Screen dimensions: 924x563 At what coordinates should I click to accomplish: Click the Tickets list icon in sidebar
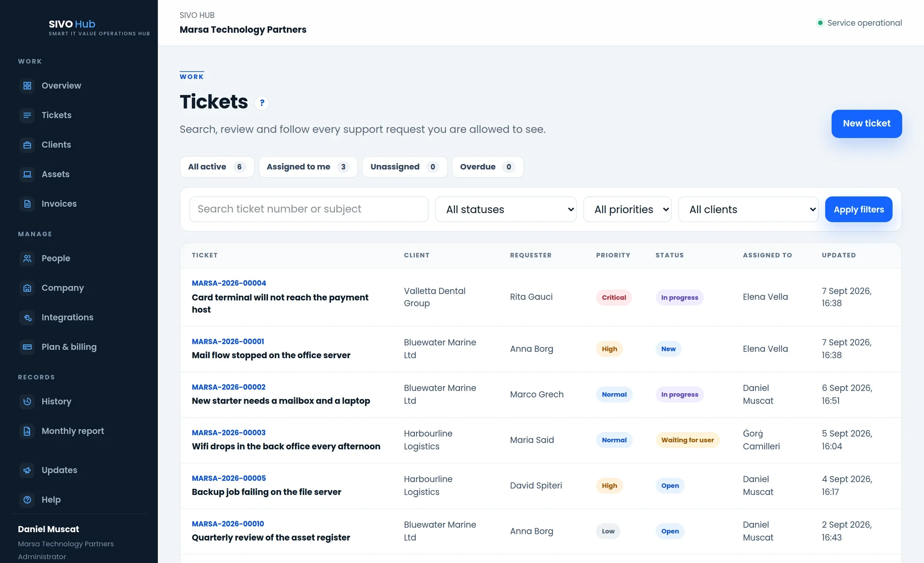point(27,115)
